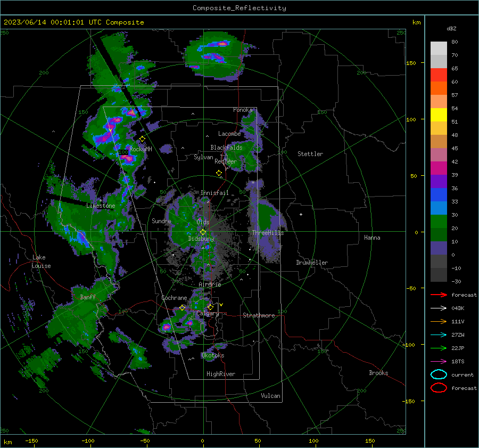Select the purple 39 dBZ swatch
The image size is (479, 448).
click(439, 181)
